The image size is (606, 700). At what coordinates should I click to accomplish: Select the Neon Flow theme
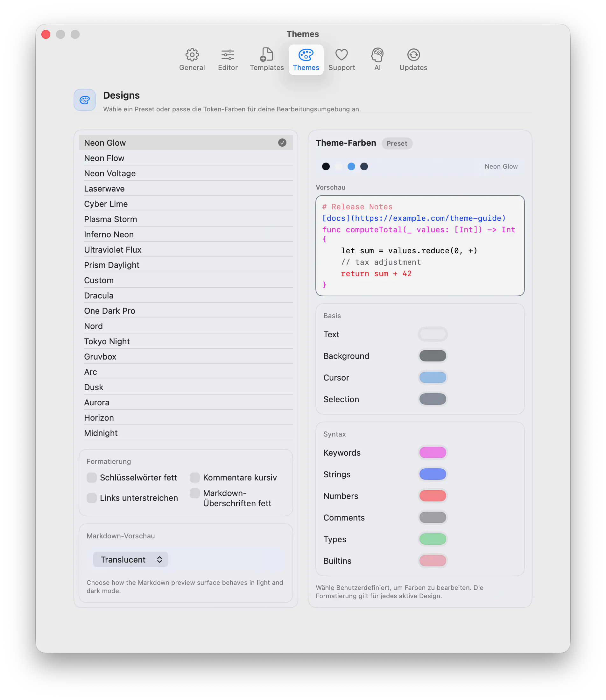coord(186,158)
